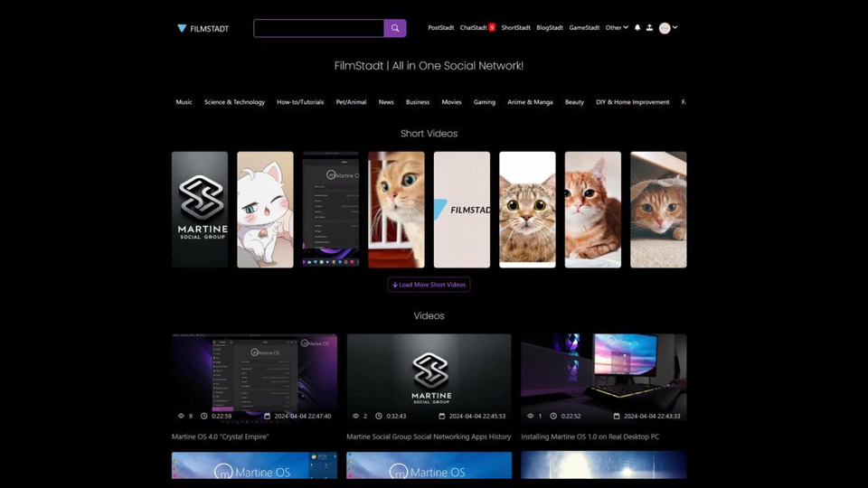Open the Martine Social Group video thumbnail
Viewport: 868px width, 488px height.
[429, 378]
